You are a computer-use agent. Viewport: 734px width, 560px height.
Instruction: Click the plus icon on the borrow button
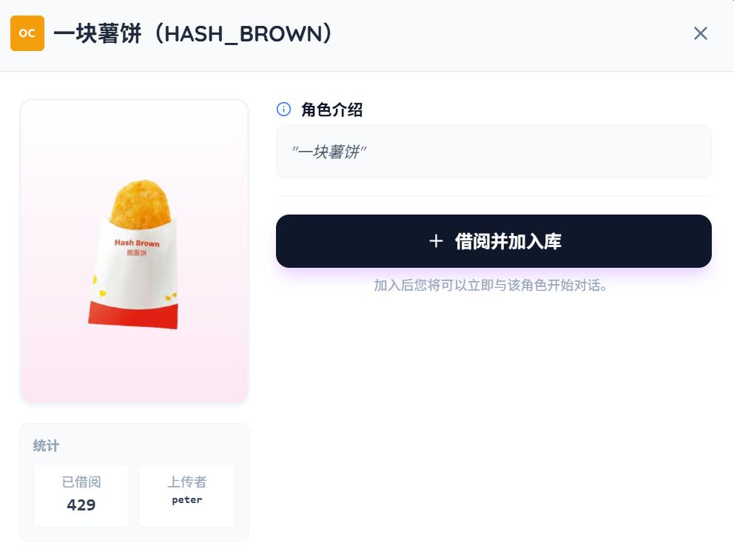tap(436, 241)
